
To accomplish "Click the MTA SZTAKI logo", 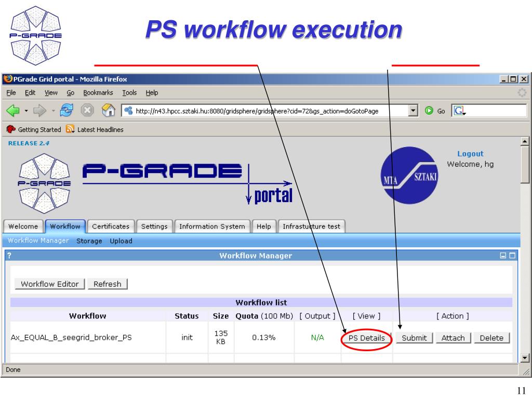I will point(409,175).
